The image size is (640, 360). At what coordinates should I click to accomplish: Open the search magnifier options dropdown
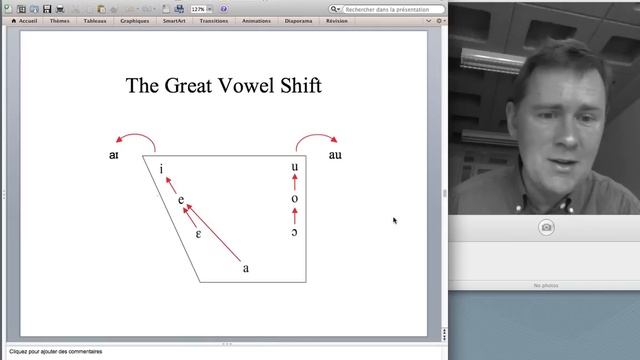point(335,9)
